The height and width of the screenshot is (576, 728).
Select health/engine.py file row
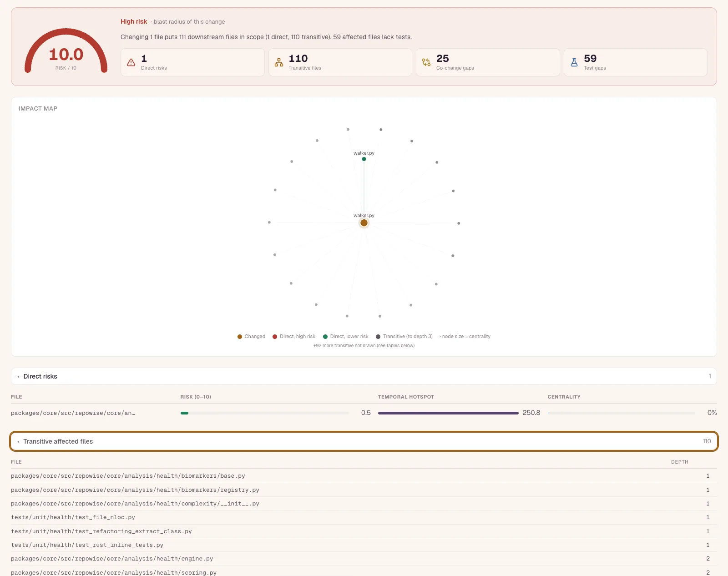click(x=364, y=559)
